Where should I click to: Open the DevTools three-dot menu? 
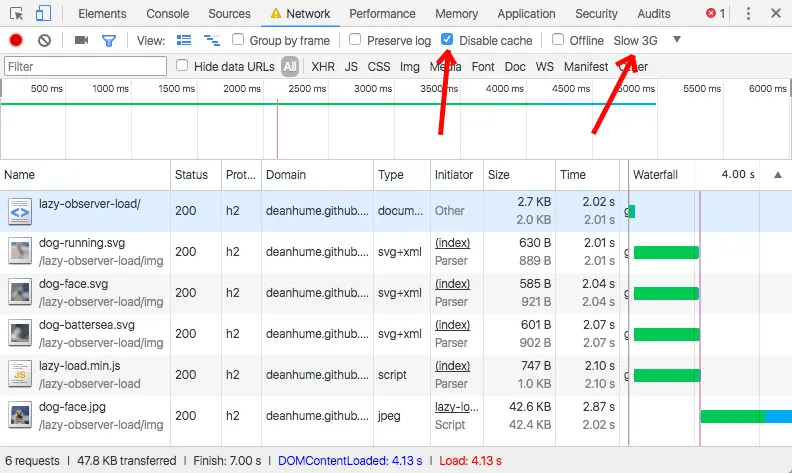tap(748, 14)
